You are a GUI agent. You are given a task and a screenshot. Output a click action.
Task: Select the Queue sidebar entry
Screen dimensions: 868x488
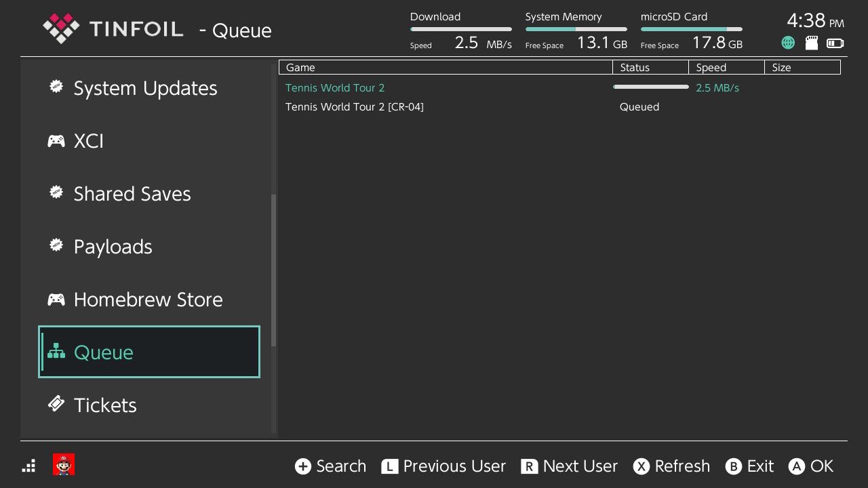149,352
